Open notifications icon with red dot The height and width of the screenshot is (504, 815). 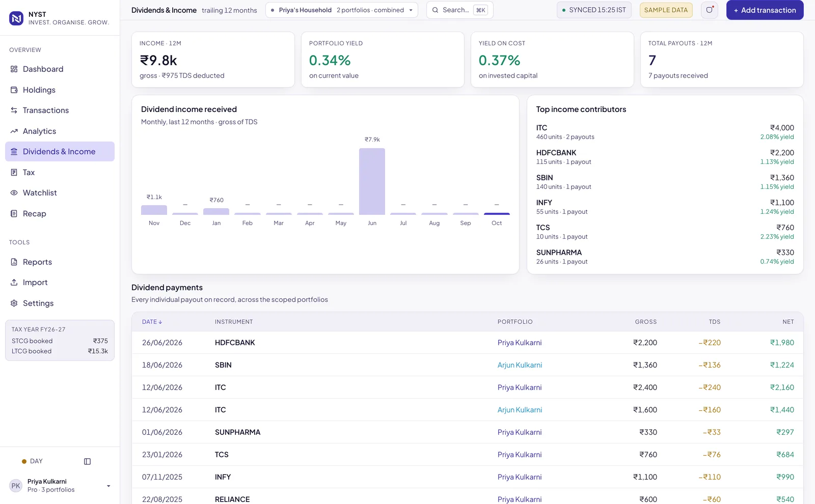point(710,10)
